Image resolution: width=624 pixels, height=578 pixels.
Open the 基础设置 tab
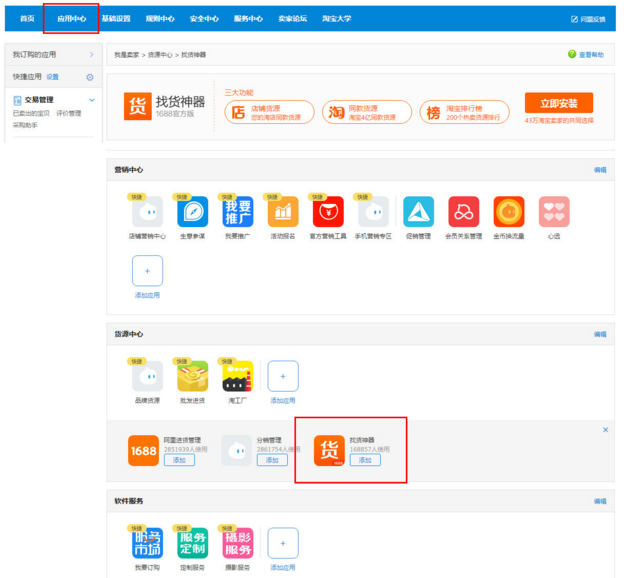coord(116,19)
